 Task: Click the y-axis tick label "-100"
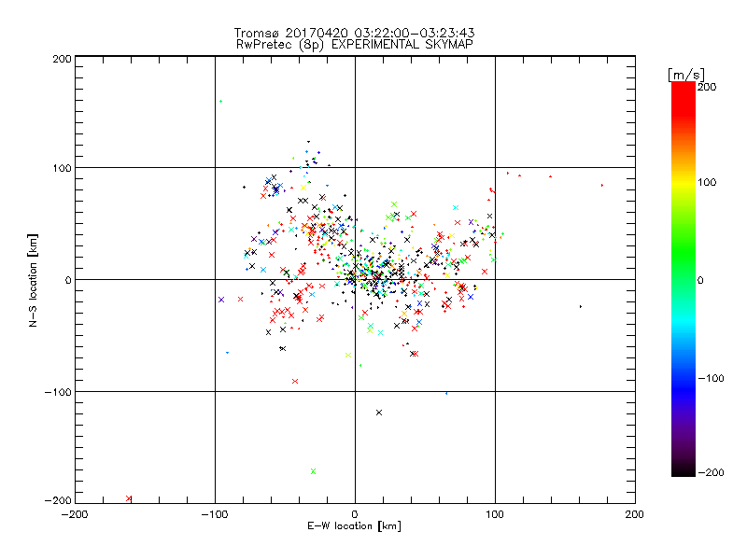[x=58, y=392]
